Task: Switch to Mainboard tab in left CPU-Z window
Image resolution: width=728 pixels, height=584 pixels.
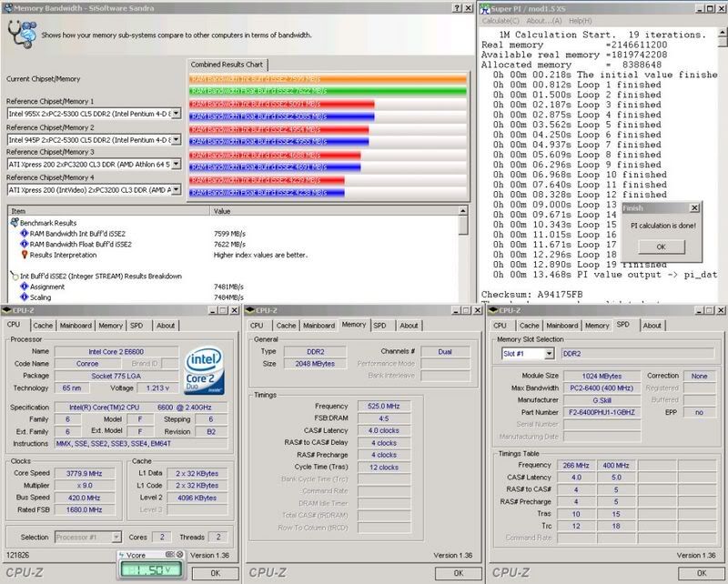Action: (x=76, y=326)
